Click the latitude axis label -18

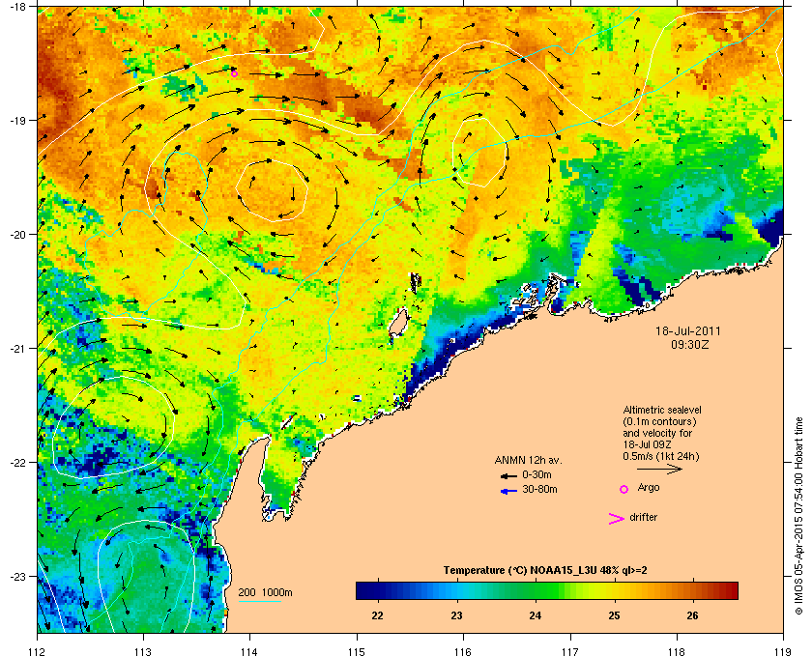pos(17,7)
